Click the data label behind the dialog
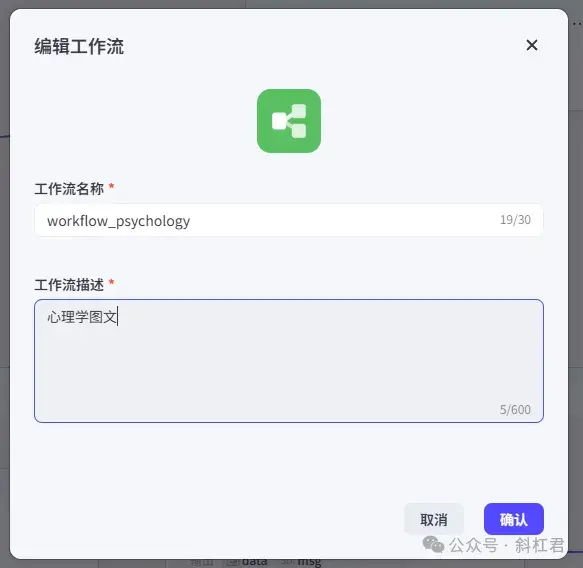Image resolution: width=583 pixels, height=568 pixels. coord(254,562)
